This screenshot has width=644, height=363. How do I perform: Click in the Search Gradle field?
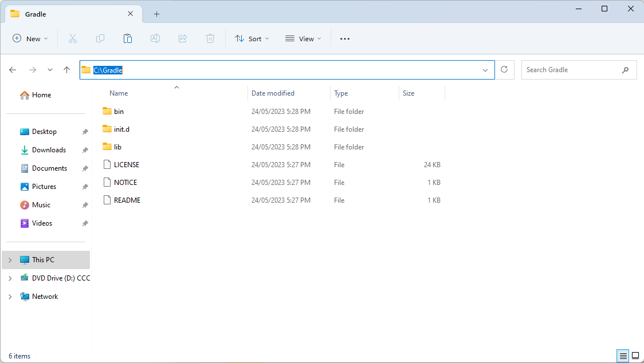(x=570, y=70)
